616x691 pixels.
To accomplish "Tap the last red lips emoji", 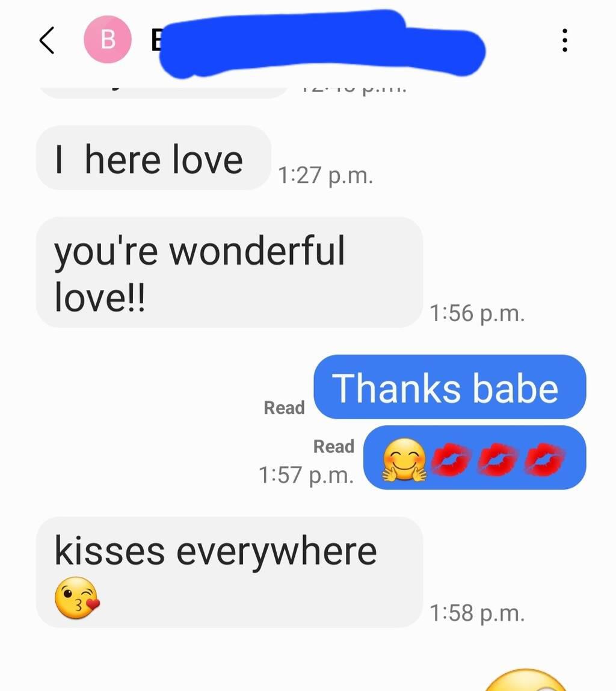I will coord(545,459).
